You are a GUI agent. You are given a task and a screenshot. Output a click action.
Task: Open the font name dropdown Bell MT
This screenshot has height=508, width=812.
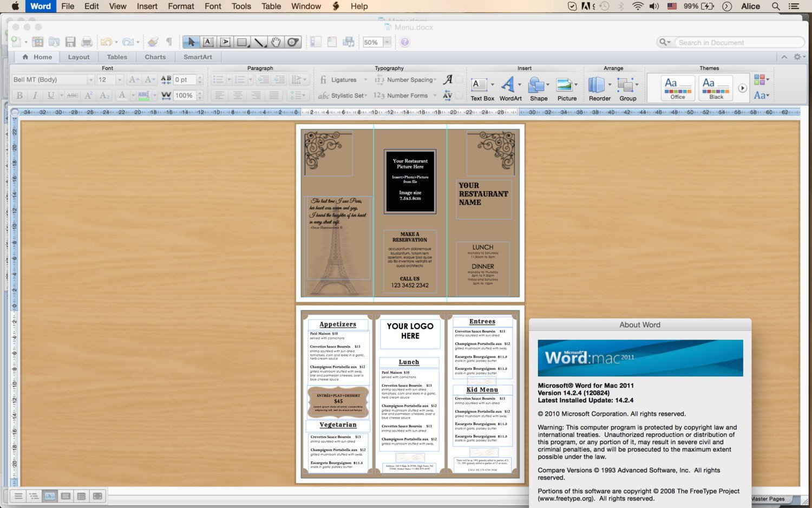pos(90,80)
